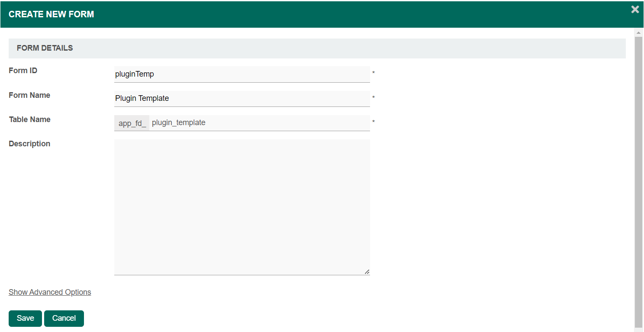Edit the Form Name field
Viewport: 644px width, 332px height.
click(242, 98)
